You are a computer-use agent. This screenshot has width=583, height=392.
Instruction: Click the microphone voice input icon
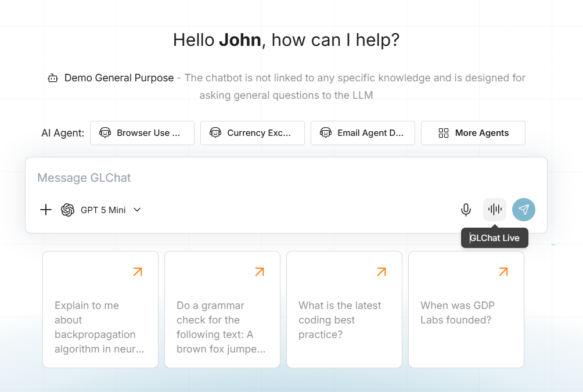(466, 210)
